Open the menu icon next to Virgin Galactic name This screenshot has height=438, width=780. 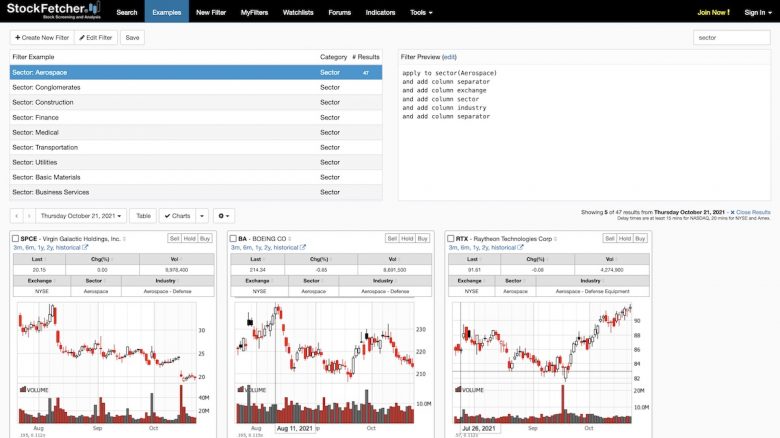[x=124, y=239]
